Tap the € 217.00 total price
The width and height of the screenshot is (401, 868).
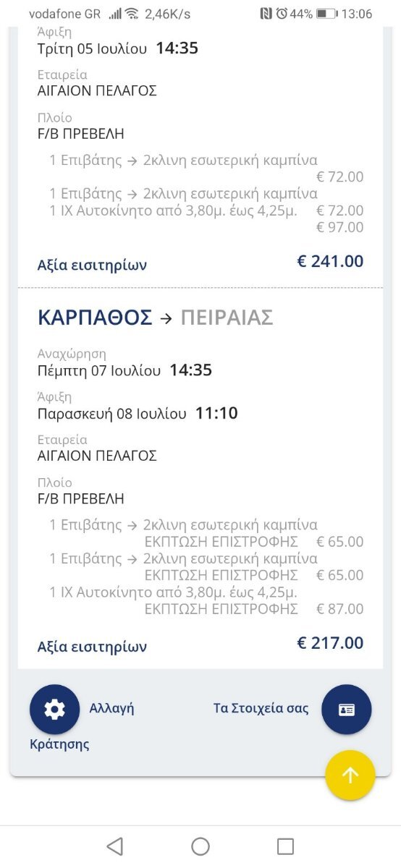(330, 642)
